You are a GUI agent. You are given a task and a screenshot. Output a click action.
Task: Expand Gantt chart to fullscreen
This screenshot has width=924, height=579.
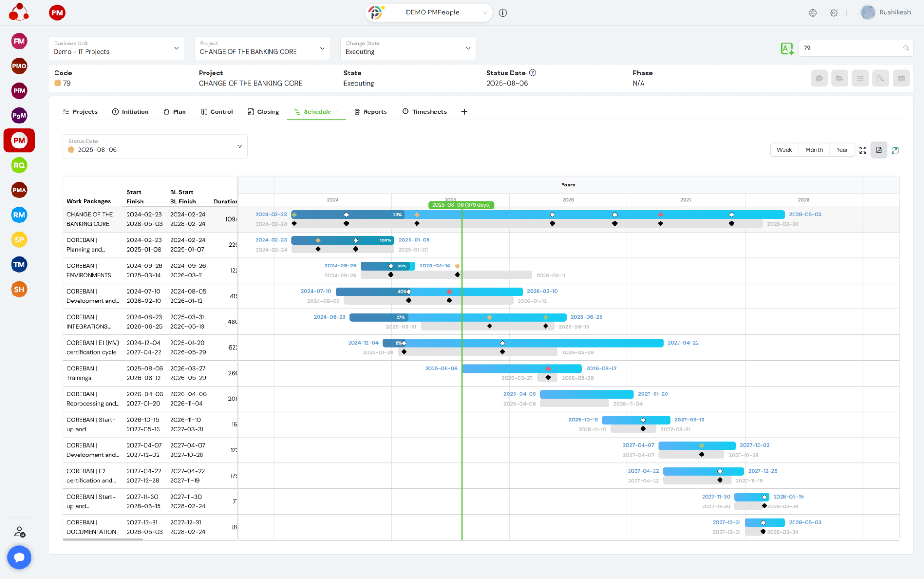point(863,150)
